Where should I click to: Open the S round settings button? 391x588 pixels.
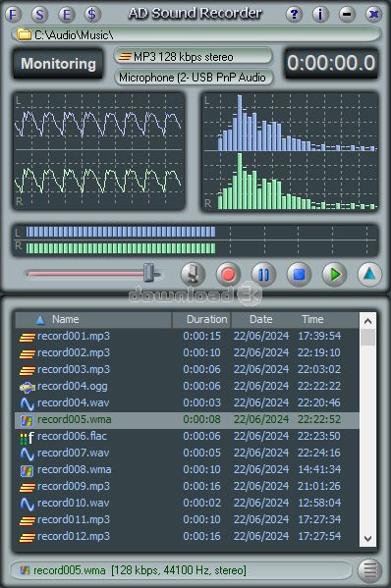[39, 15]
